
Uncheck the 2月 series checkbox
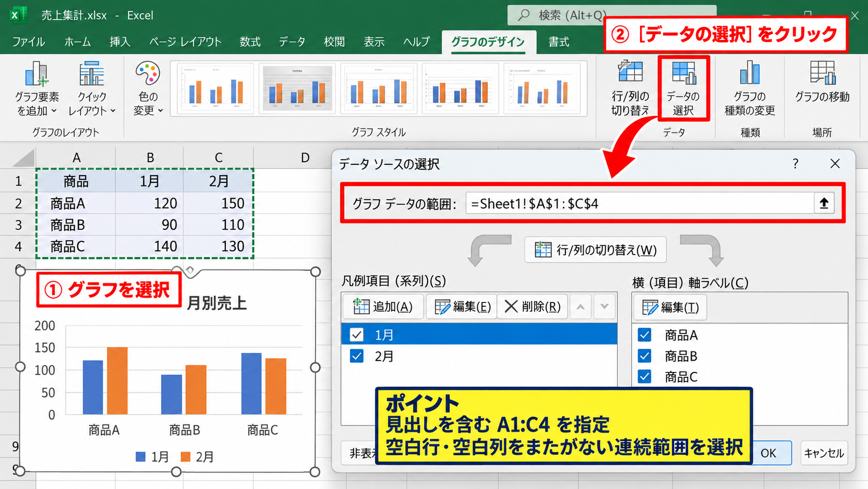tap(357, 356)
